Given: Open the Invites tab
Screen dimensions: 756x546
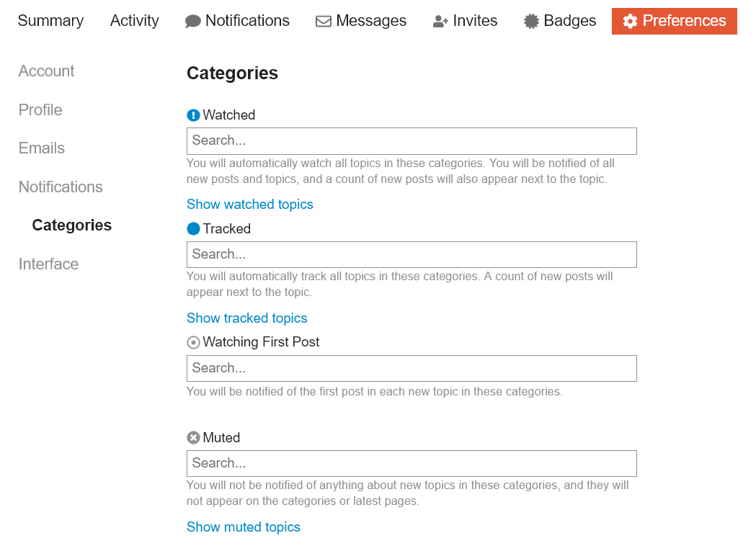Looking at the screenshot, I should pyautogui.click(x=466, y=21).
